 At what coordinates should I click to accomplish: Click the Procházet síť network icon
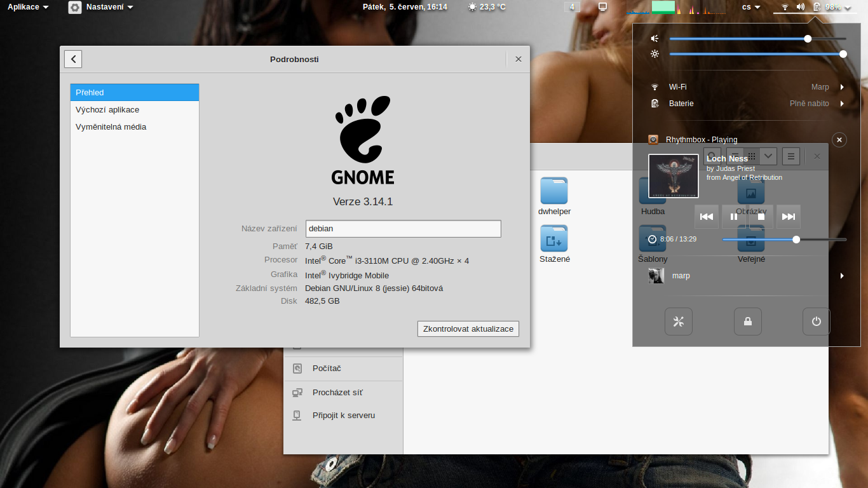tap(297, 393)
